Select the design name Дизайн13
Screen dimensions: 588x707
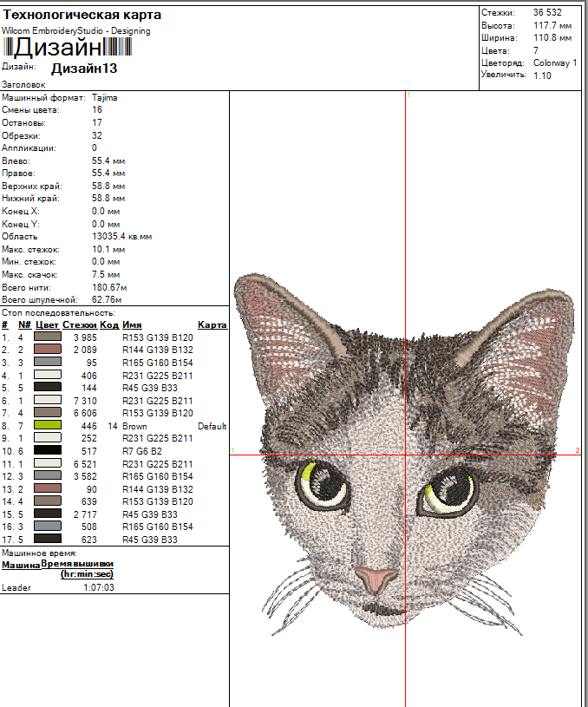pos(84,68)
